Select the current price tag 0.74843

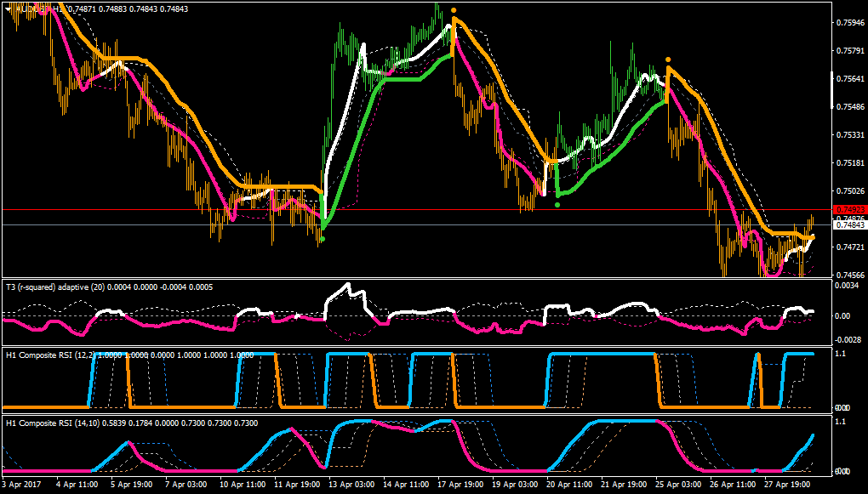(x=849, y=224)
